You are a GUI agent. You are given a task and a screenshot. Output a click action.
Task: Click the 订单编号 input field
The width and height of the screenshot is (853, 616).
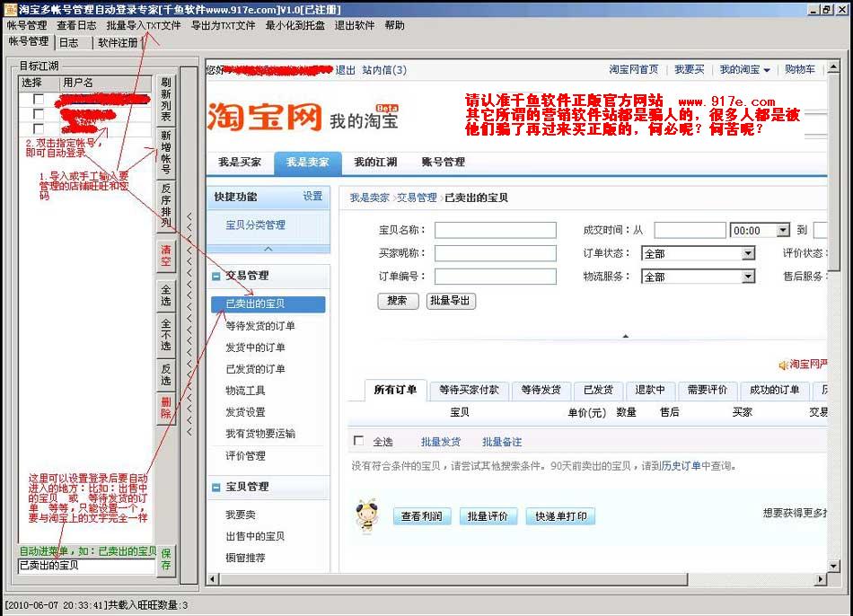pyautogui.click(x=496, y=277)
